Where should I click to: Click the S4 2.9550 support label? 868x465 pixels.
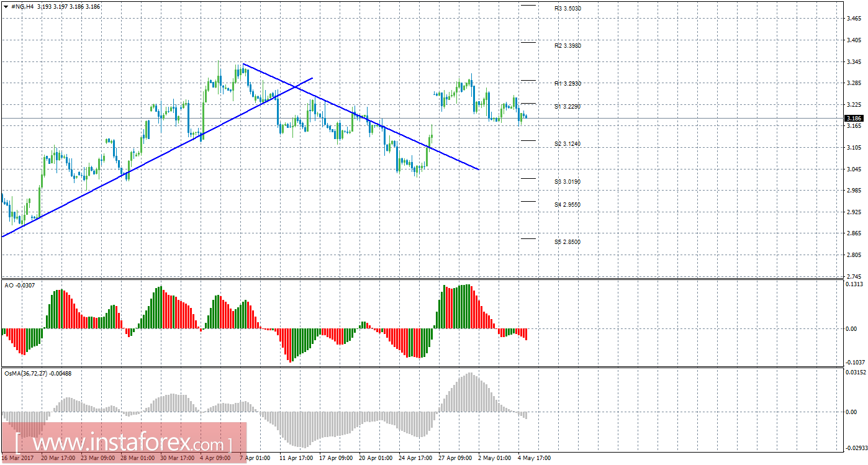tap(567, 204)
